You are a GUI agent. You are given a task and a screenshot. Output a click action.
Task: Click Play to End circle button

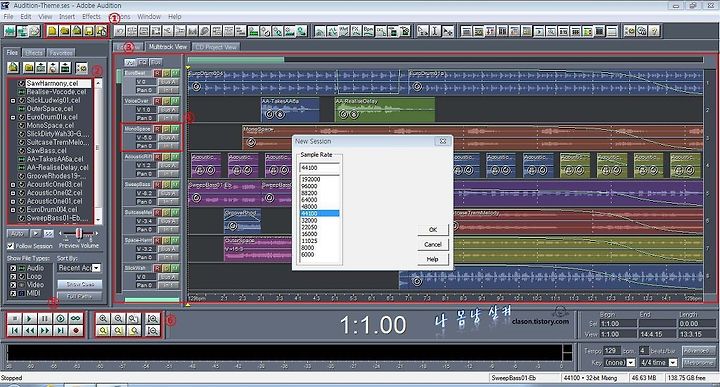coord(61,318)
